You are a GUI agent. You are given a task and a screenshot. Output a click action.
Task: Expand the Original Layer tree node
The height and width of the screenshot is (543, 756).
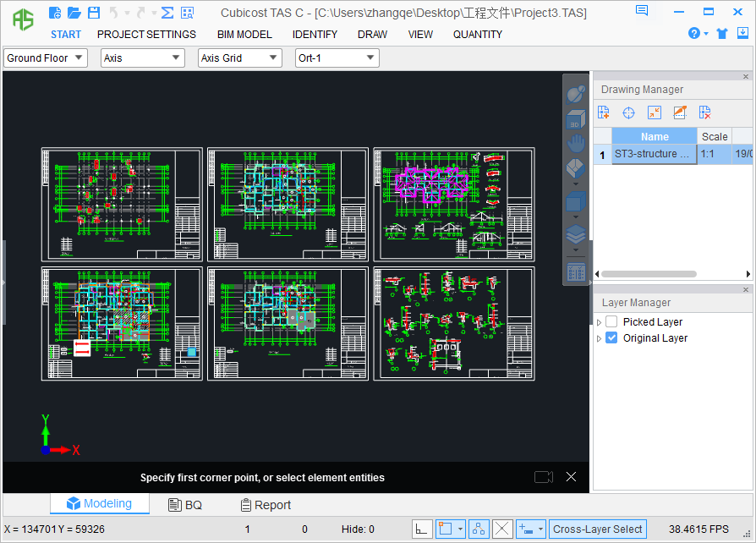(600, 338)
